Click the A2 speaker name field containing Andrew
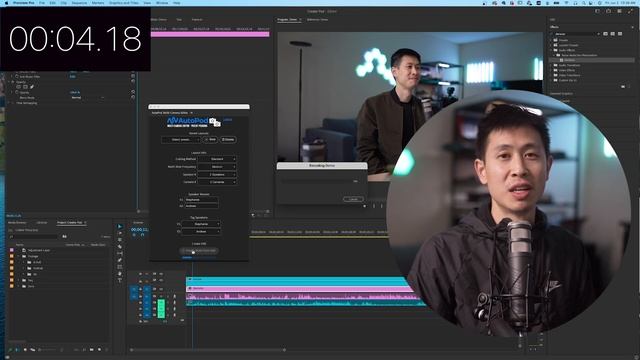The height and width of the screenshot is (360, 640). pos(202,206)
